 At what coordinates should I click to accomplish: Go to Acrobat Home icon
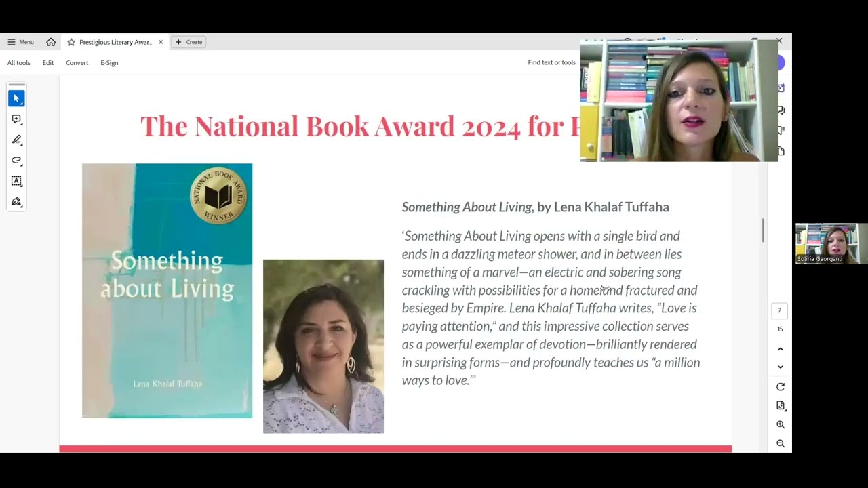[x=51, y=42]
